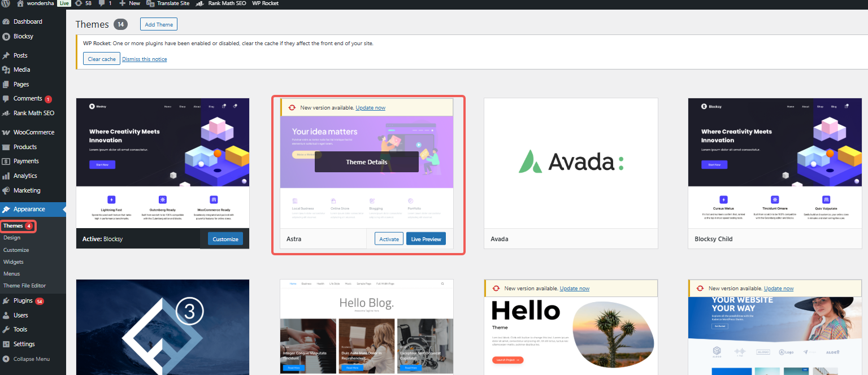Select the Rank Math SEO chart icon
The image size is (868, 375).
tap(199, 3)
